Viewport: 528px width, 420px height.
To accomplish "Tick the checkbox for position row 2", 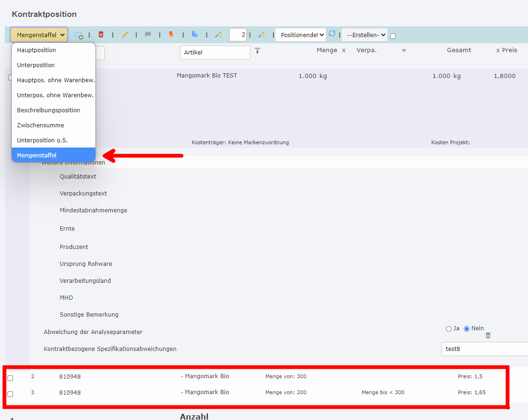I will coord(10,378).
